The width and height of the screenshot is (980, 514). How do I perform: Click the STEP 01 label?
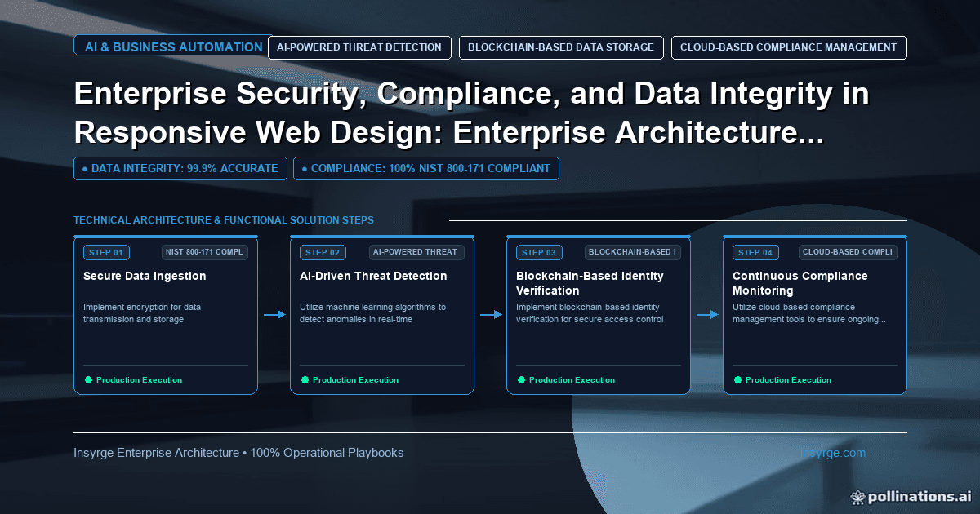(x=106, y=253)
